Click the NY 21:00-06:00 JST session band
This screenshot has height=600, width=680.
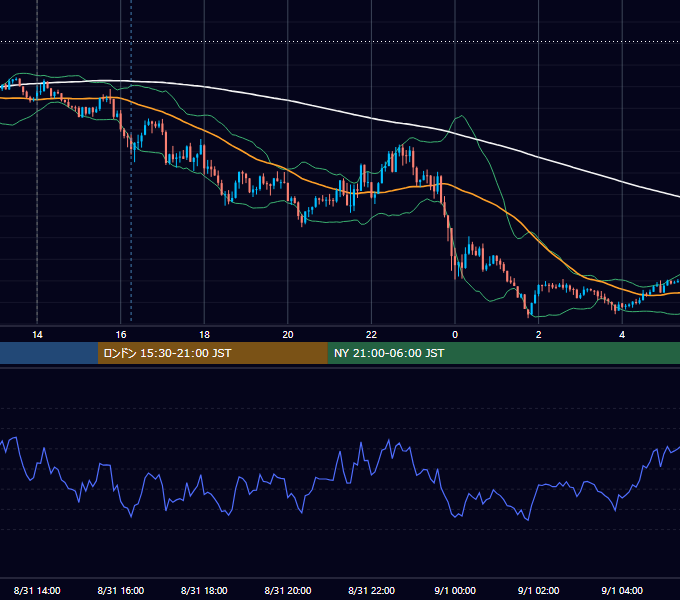pyautogui.click(x=503, y=353)
